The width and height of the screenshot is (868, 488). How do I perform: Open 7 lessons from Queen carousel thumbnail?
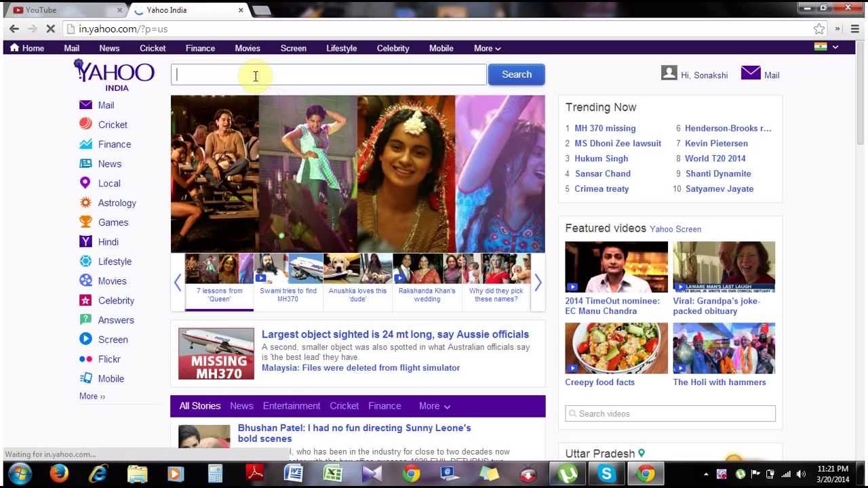coord(219,268)
